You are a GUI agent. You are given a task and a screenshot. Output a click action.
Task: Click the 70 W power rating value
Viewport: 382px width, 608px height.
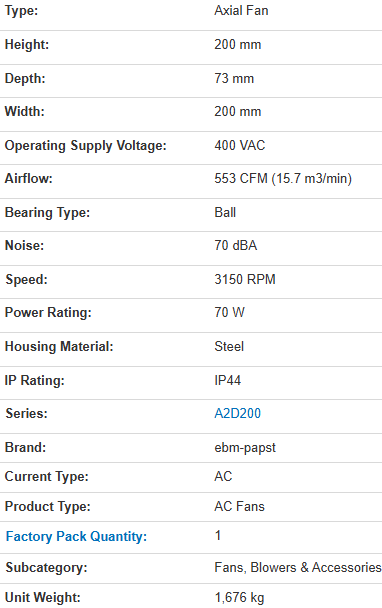coord(229,313)
